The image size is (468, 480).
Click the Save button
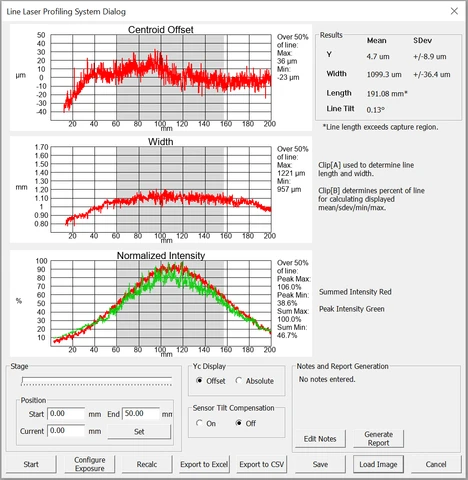pos(320,464)
